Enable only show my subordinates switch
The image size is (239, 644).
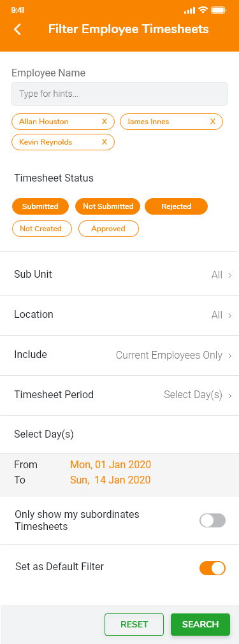tap(213, 520)
